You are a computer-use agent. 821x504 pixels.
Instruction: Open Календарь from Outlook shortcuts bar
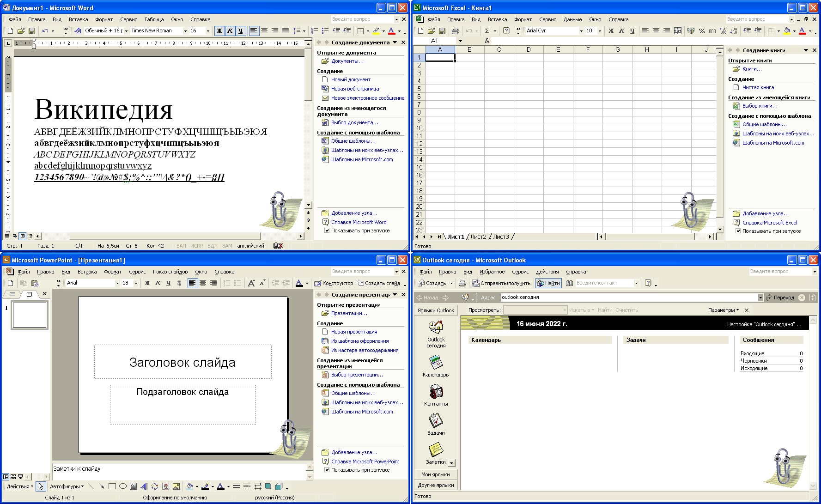(435, 365)
